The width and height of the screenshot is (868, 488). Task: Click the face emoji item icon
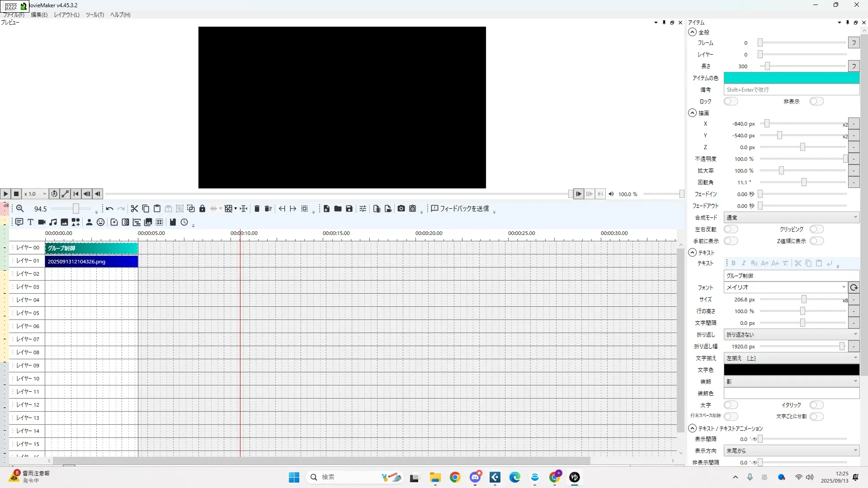click(x=100, y=222)
